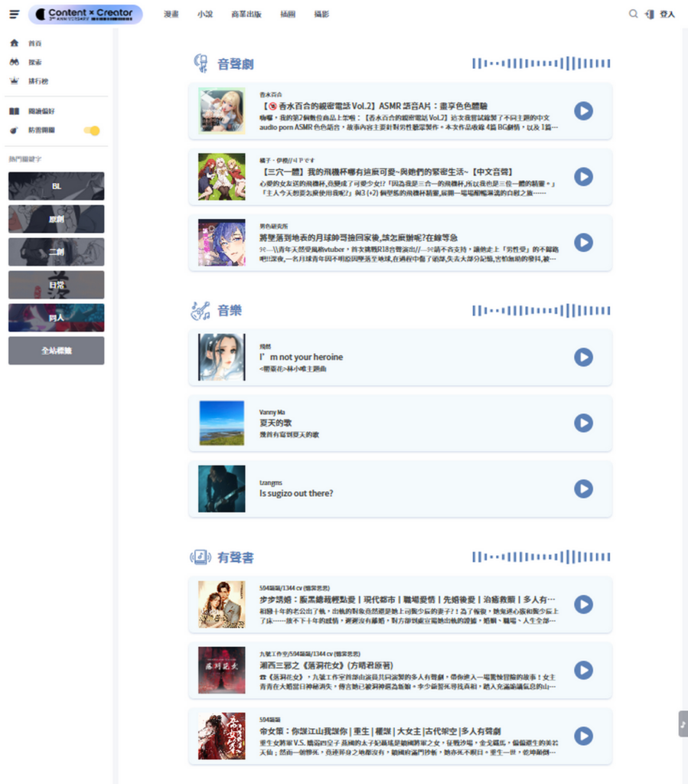Play the 帝女傾 audiobook
688x784 pixels.
point(583,736)
